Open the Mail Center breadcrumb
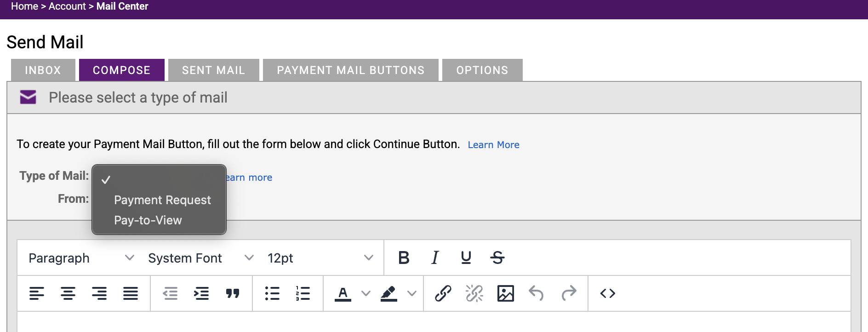The width and height of the screenshot is (868, 332). (122, 6)
